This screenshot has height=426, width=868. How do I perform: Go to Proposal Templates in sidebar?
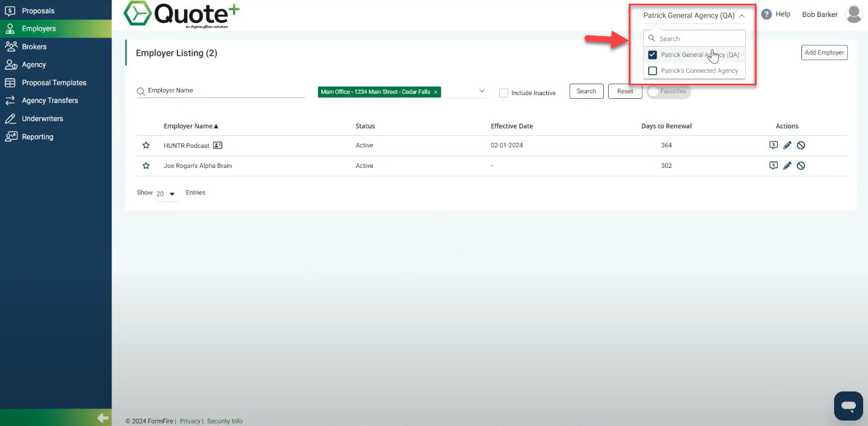[x=54, y=82]
